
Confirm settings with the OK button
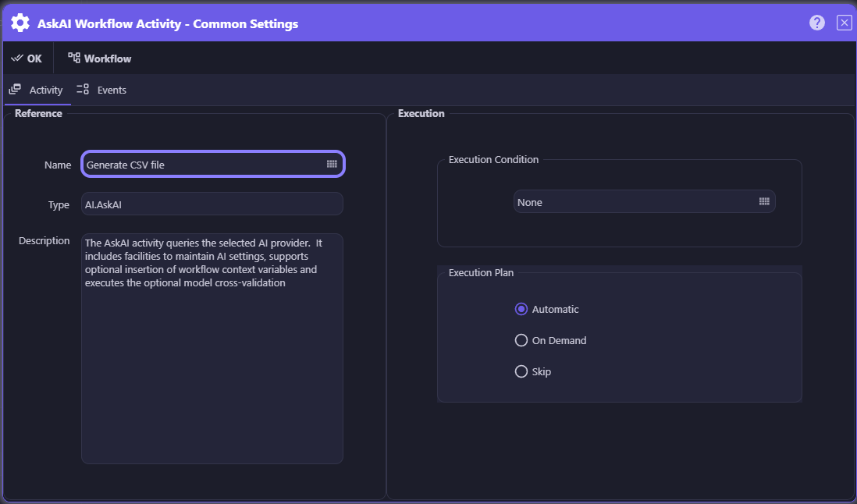pyautogui.click(x=27, y=59)
